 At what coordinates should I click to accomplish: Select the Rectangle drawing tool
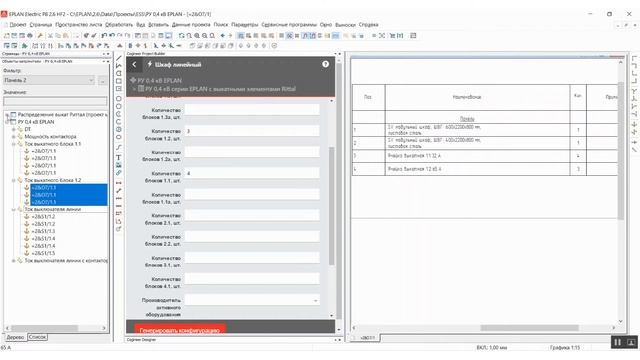point(119,81)
